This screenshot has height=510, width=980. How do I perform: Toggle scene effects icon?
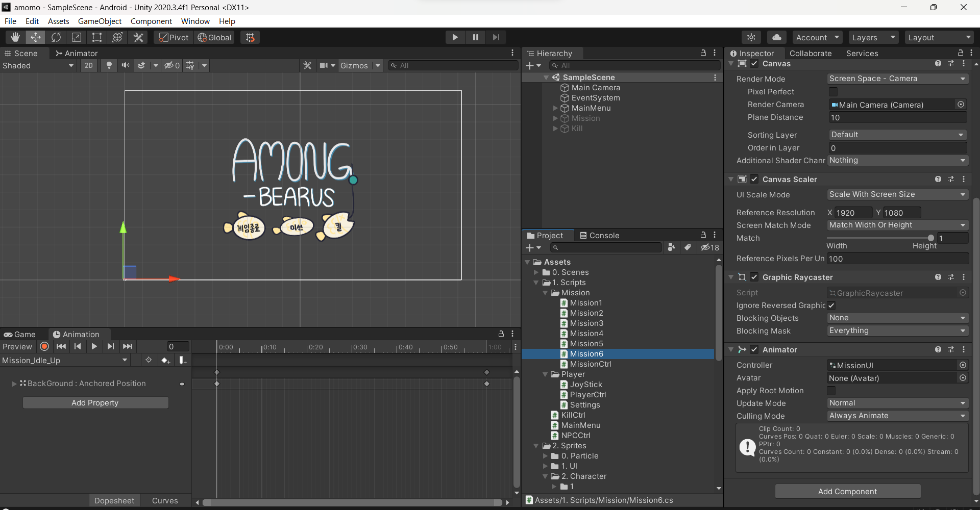coord(141,65)
